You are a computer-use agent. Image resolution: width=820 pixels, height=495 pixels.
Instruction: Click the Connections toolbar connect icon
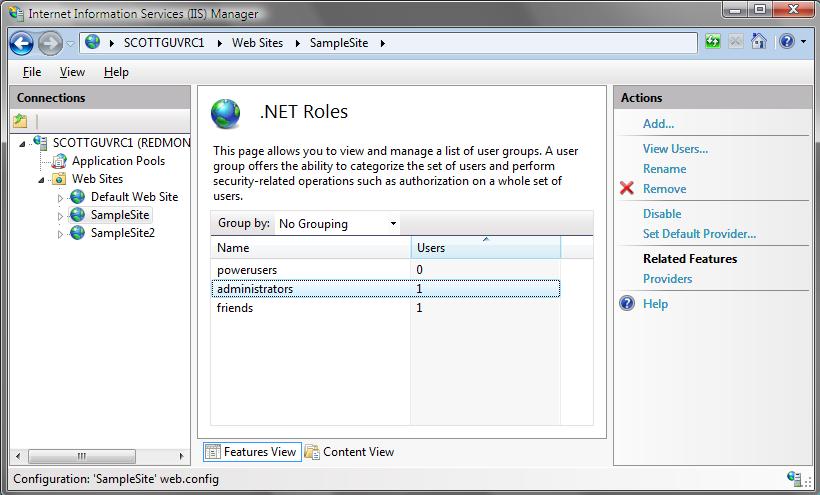(20, 121)
